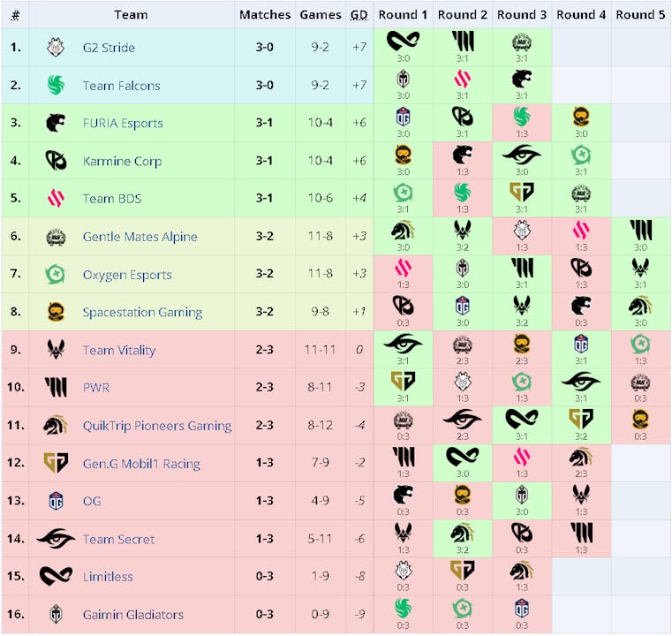
Task: Click the Gaimin Gladiators logo in the Team column
Action: pyautogui.click(x=56, y=615)
